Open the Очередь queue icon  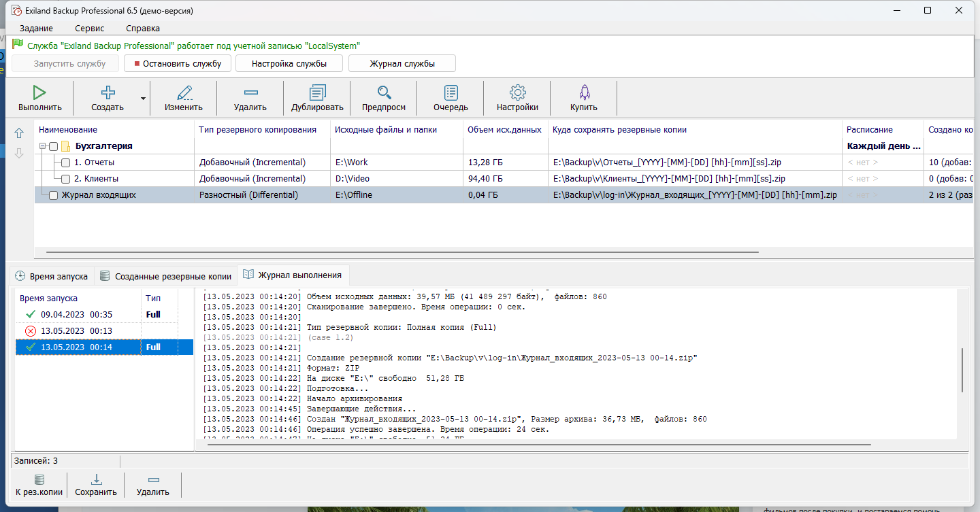coord(451,92)
